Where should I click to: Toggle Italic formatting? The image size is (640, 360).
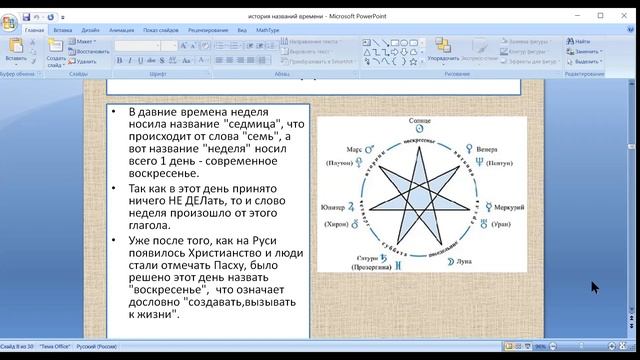[130, 60]
